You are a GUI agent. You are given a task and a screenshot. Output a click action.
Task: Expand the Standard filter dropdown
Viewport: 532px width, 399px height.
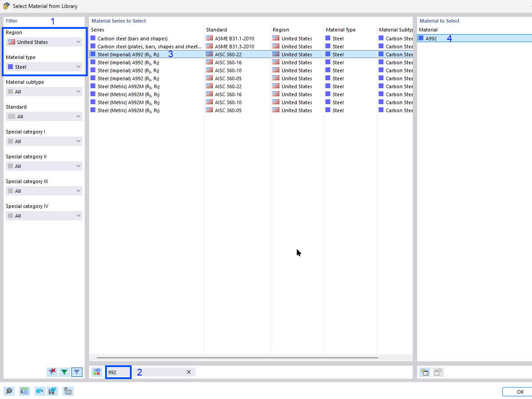click(44, 117)
